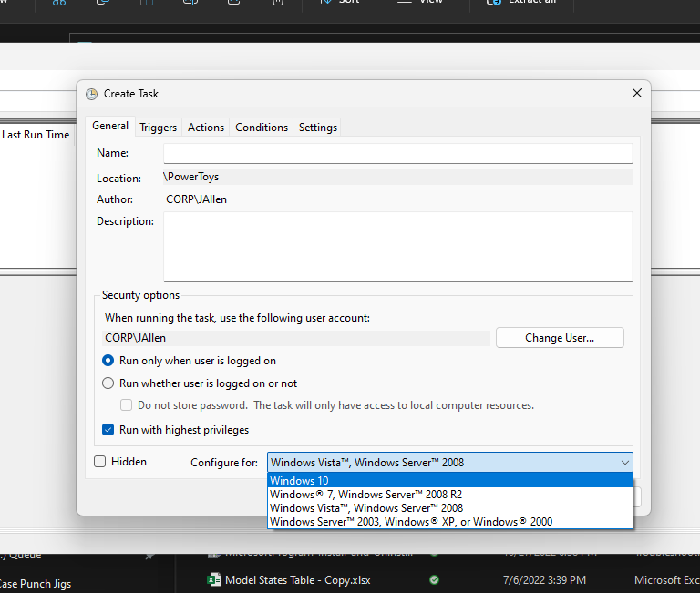Choose Windows 10 from the dropdown list
This screenshot has width=700, height=593.
[450, 481]
